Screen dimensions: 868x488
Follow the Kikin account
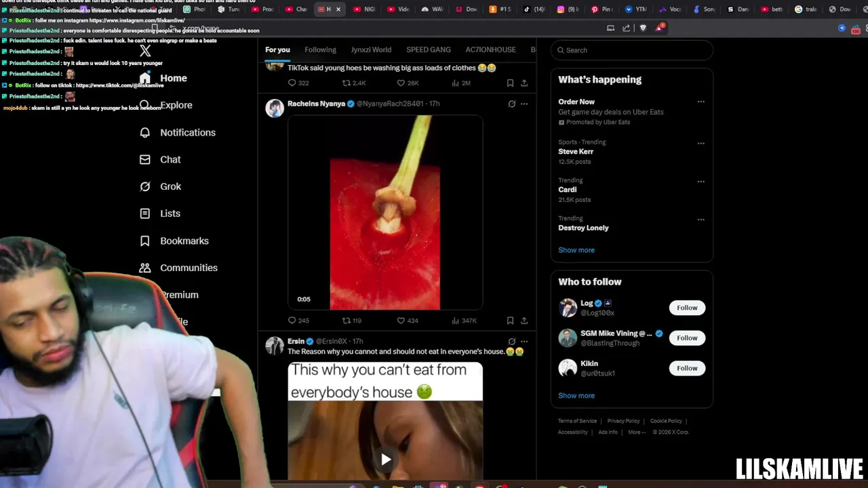point(687,368)
